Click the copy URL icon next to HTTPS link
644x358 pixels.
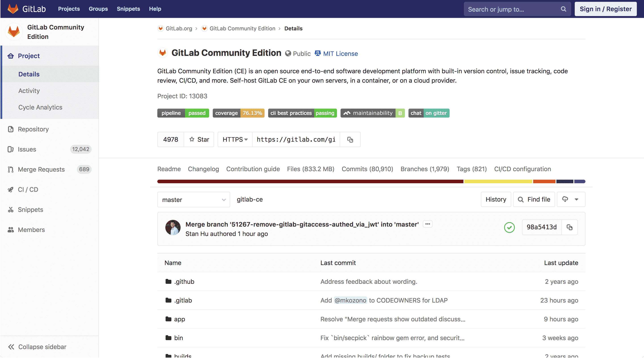tap(350, 139)
